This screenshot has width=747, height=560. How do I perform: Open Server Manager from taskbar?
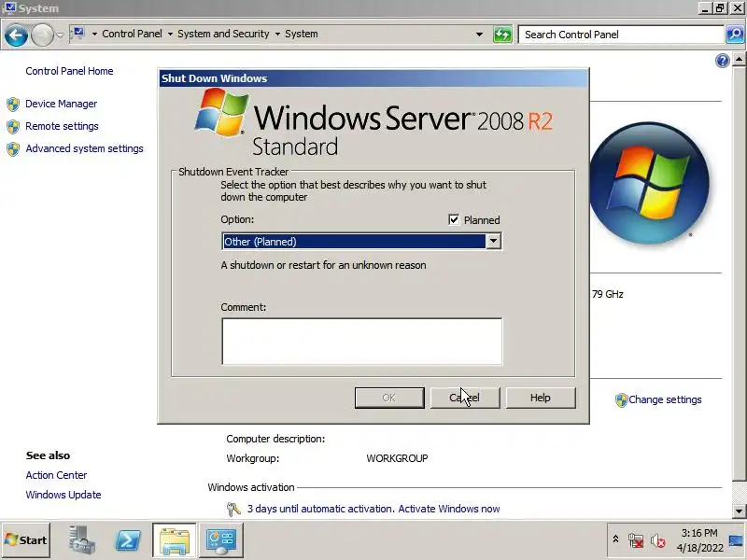click(81, 540)
